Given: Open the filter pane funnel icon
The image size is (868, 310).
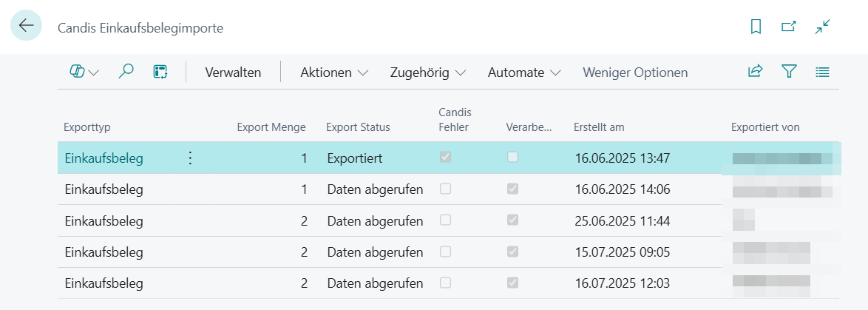Looking at the screenshot, I should pyautogui.click(x=789, y=72).
